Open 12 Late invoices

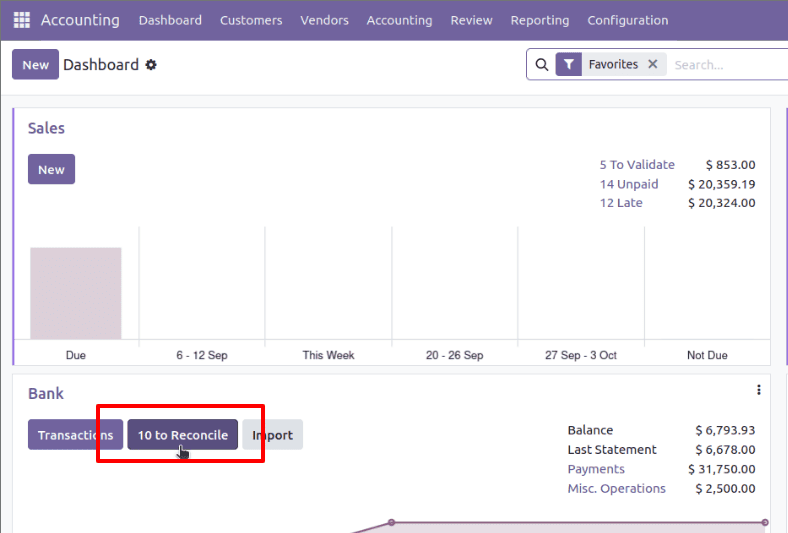click(621, 203)
